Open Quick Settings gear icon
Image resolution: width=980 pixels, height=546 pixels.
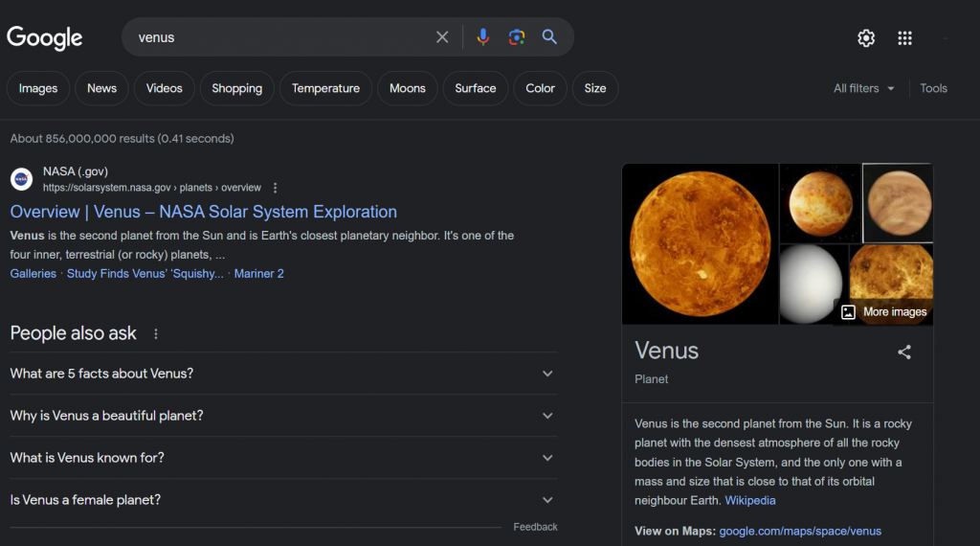pyautogui.click(x=866, y=38)
